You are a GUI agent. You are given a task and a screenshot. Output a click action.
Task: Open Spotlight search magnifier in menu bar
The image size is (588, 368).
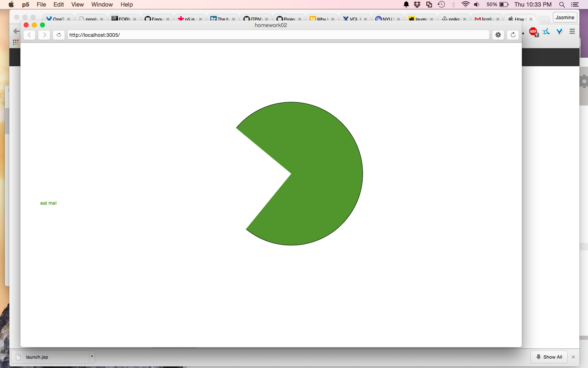[x=562, y=4]
